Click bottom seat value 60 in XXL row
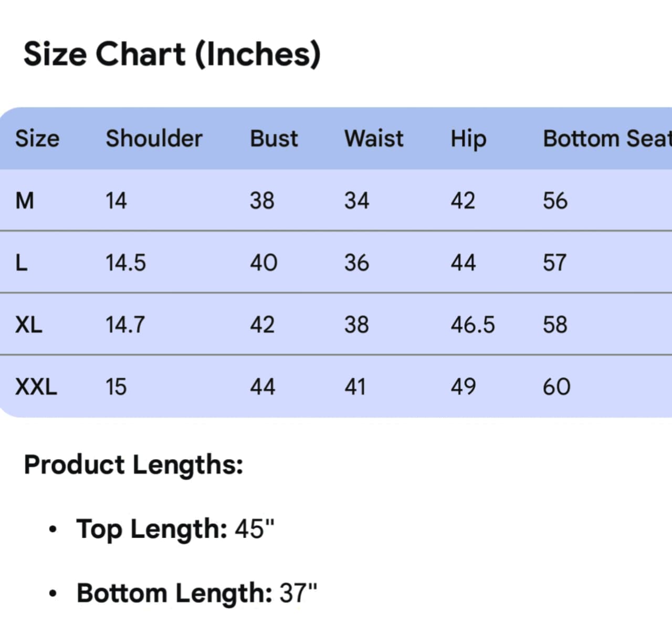The height and width of the screenshot is (635, 672). 556,387
